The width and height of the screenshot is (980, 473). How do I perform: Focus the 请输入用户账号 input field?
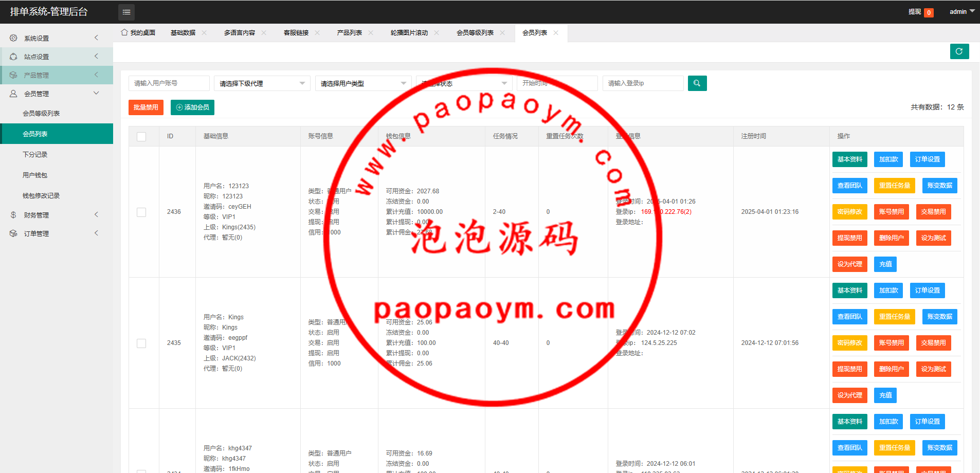point(169,83)
